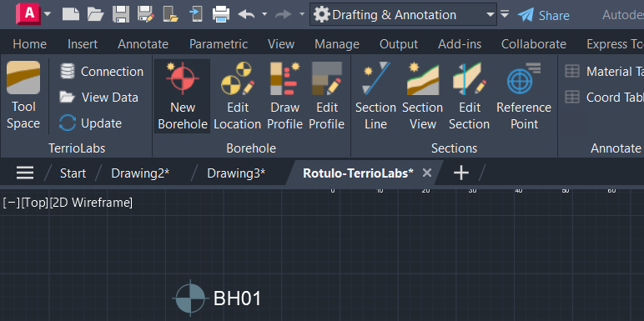The width and height of the screenshot is (644, 321).
Task: Click the Edit Profile tool
Action: (x=326, y=96)
